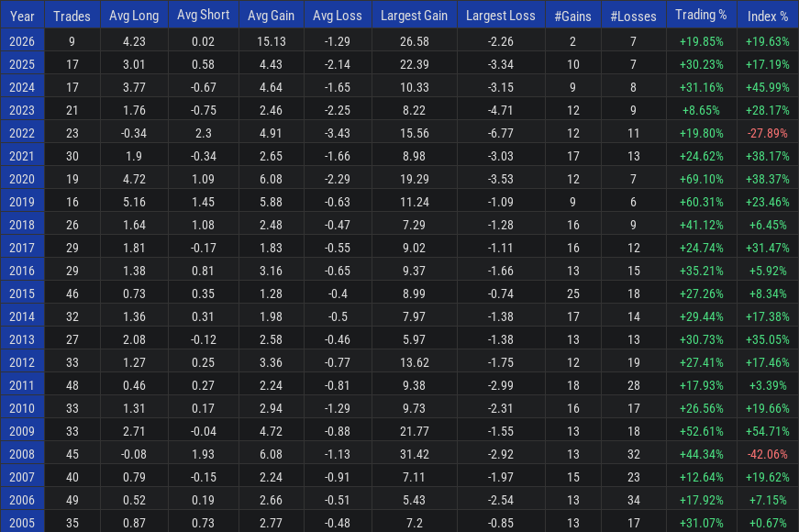Click the 2019 year cell

22,202
